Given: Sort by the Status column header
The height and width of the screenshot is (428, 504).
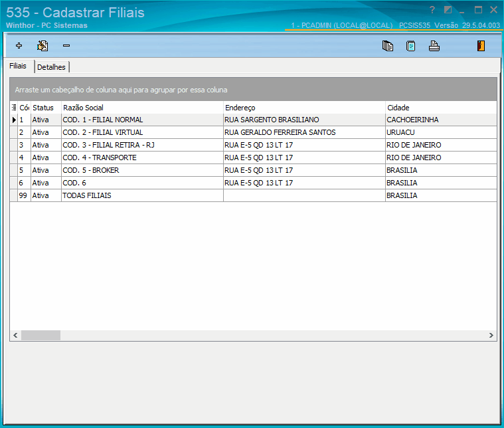Looking at the screenshot, I should [x=46, y=108].
